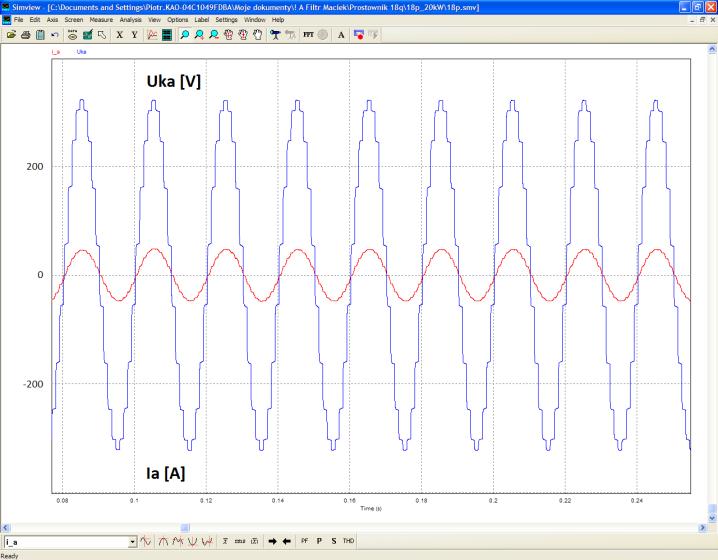
Task: Click the 'Uka [V]' annotation on graph
Action: pyautogui.click(x=174, y=82)
